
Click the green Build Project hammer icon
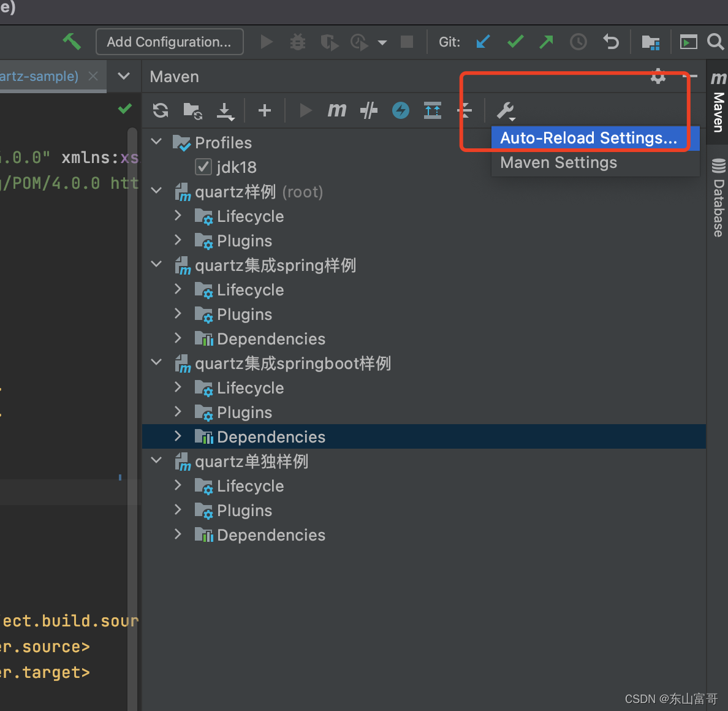pyautogui.click(x=72, y=41)
